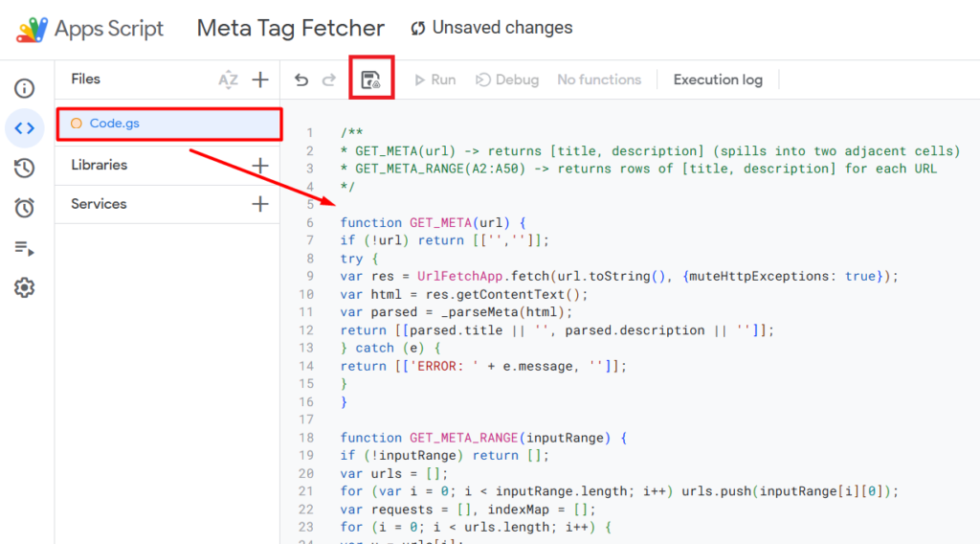Click the return [[parsed.title line
This screenshot has width=980, height=544.
(x=557, y=330)
